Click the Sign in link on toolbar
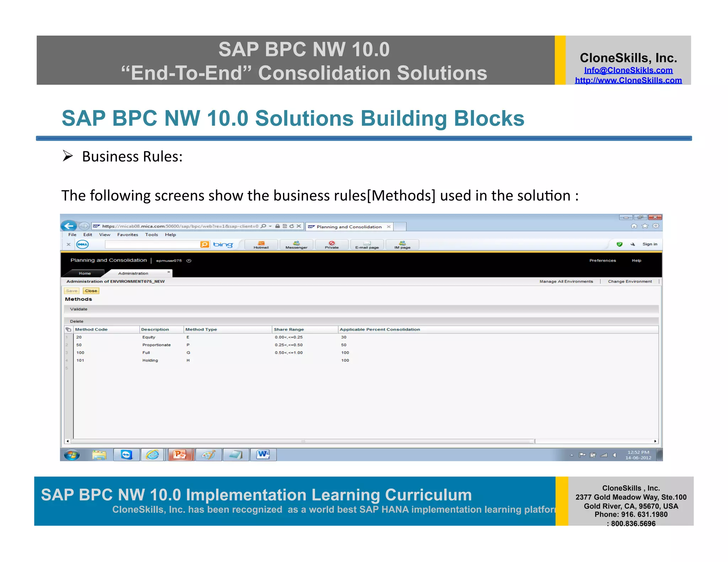Viewport: 728px width, 562px height. [650, 244]
